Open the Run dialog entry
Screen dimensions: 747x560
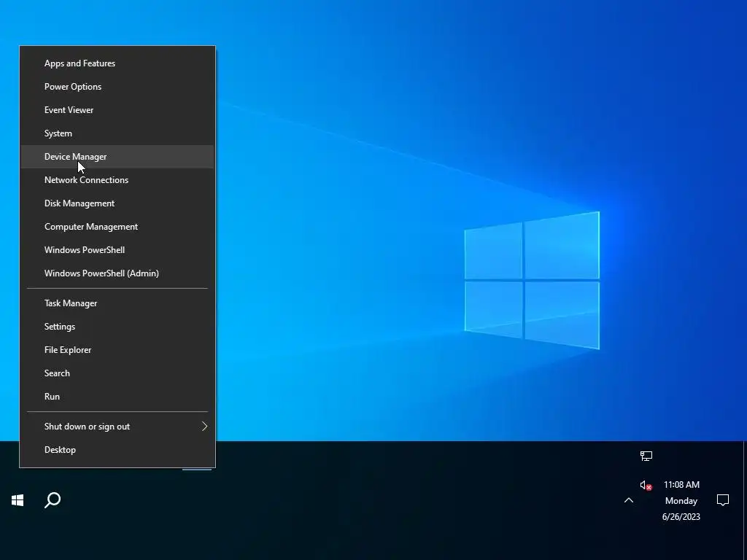pyautogui.click(x=117, y=397)
